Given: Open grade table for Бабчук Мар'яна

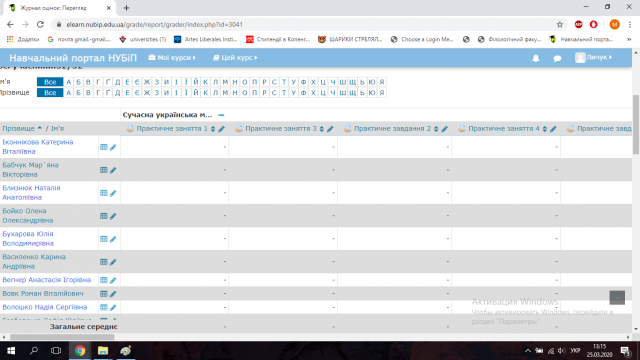Looking at the screenshot, I should (x=104, y=170).
